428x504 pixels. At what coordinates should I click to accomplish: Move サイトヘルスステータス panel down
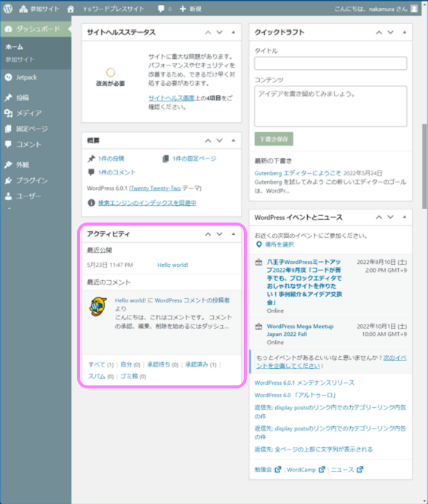tap(220, 33)
